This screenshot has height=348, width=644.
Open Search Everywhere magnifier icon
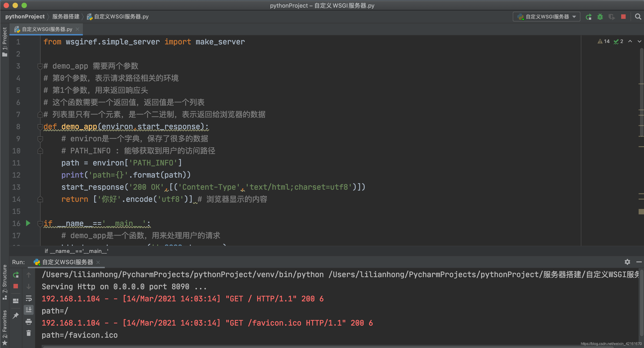638,17
